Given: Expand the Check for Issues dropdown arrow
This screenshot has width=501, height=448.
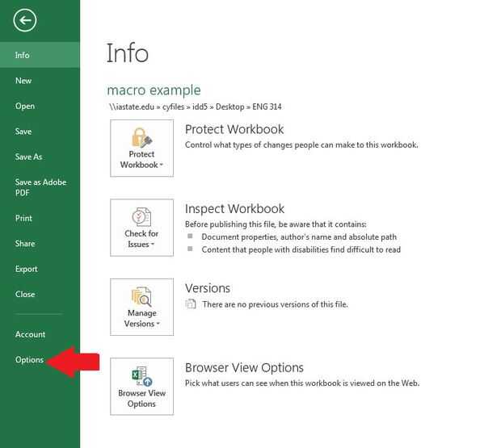Looking at the screenshot, I should click(153, 244).
